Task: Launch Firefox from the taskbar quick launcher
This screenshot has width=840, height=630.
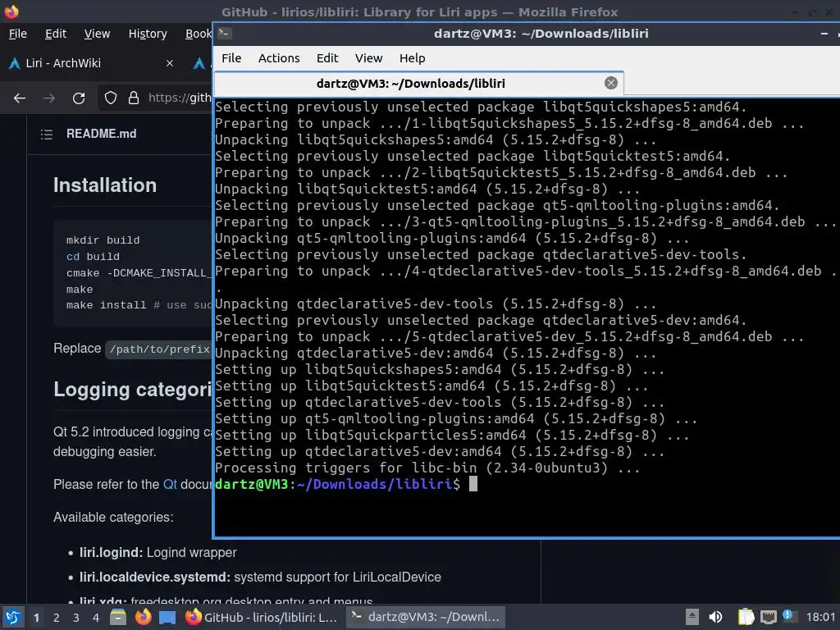Action: [143, 617]
